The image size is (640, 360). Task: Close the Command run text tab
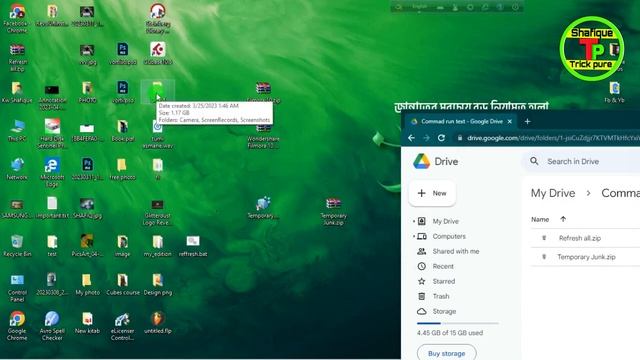(x=509, y=122)
